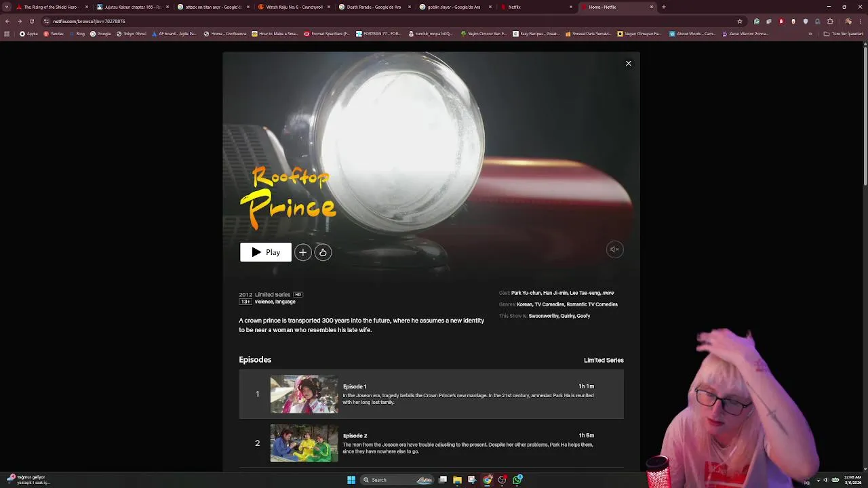Open cast member Lee Tae-sung
Viewport: 868px width, 488px height.
click(585, 293)
